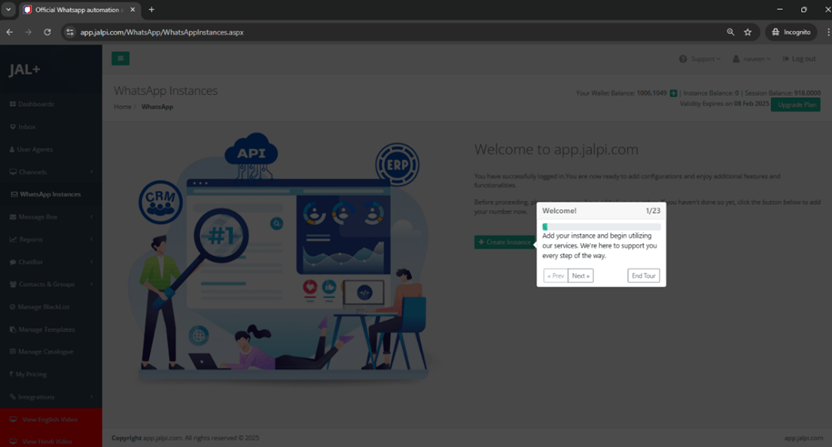Open the browser three-dot menu

tap(828, 32)
